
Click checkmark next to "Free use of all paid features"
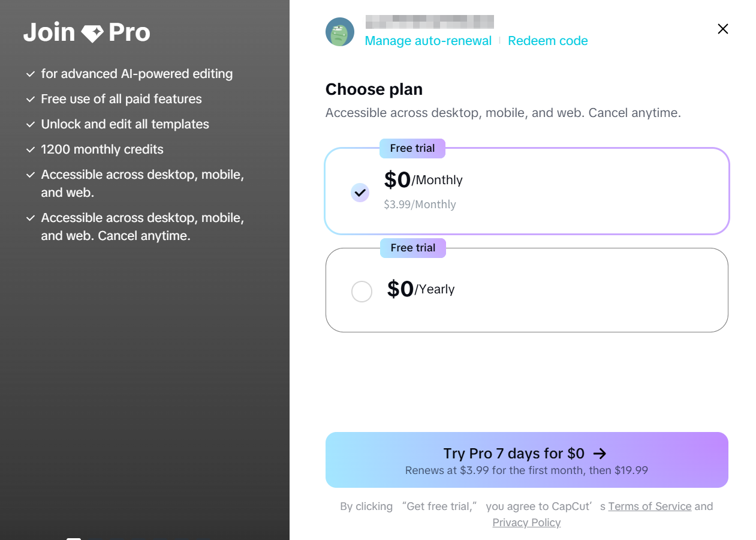30,99
